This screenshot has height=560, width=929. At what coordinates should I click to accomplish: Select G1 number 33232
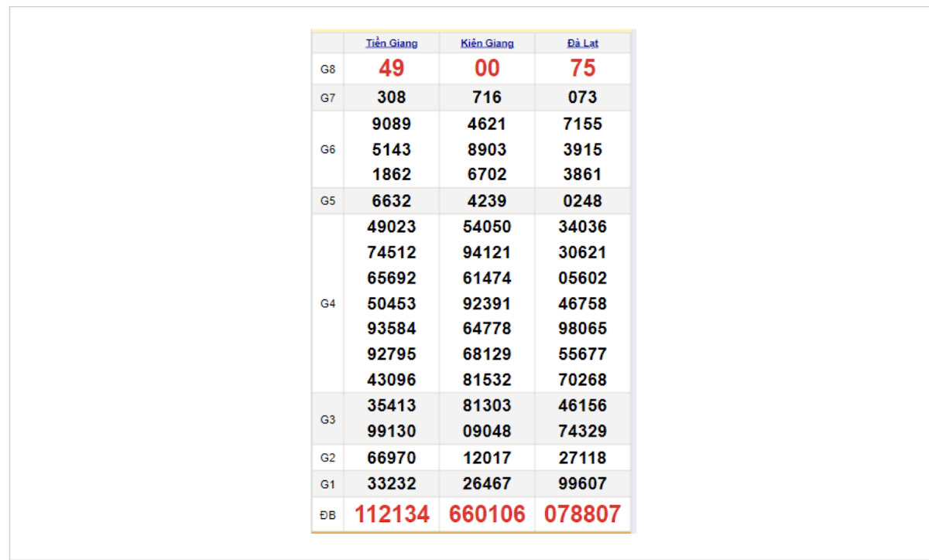pos(392,483)
